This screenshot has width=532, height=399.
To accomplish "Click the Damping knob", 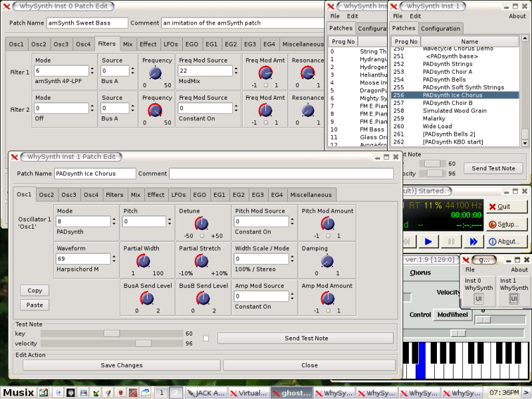I will 325,261.
